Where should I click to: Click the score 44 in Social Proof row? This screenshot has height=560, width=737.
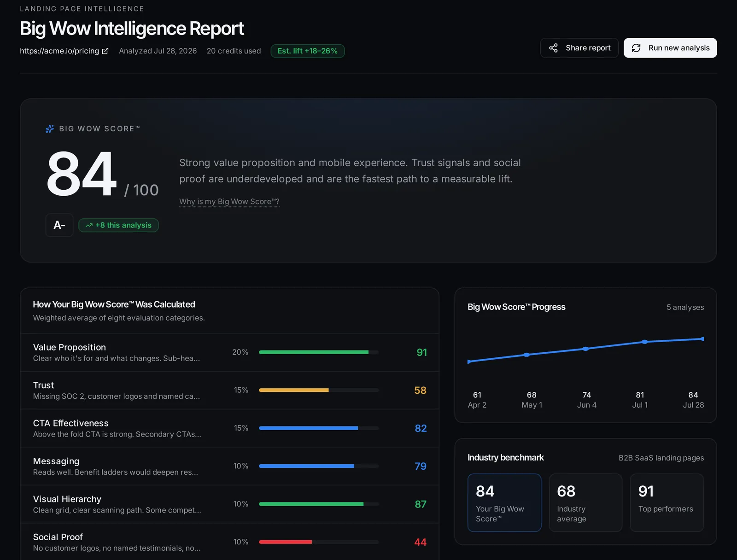420,542
